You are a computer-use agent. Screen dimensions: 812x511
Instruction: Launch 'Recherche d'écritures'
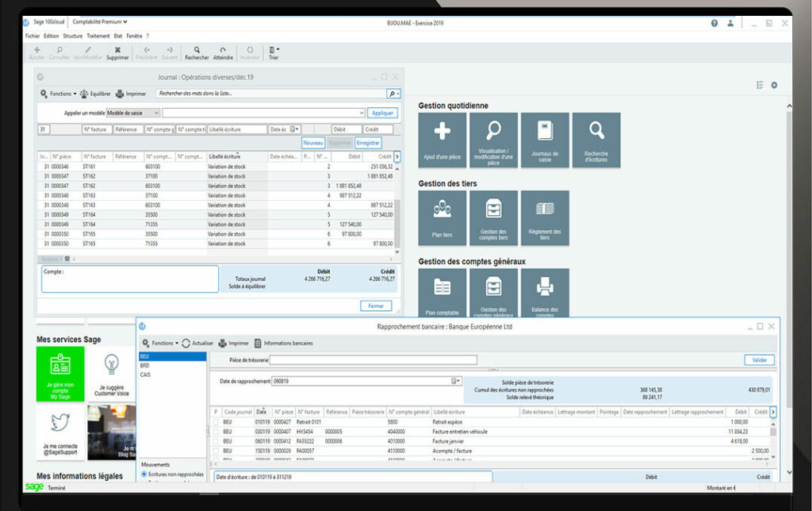(x=596, y=140)
